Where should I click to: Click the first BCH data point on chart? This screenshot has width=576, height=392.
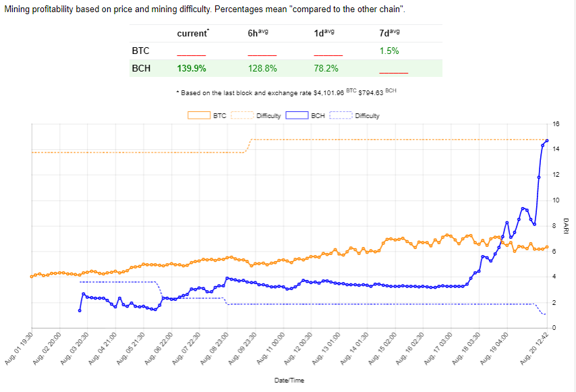80,310
